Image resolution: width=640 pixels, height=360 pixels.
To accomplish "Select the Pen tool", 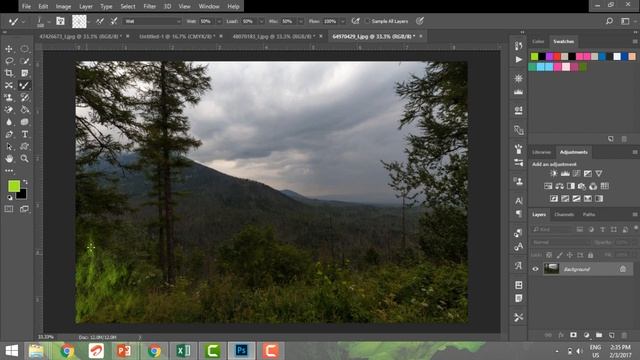I will click(9, 134).
